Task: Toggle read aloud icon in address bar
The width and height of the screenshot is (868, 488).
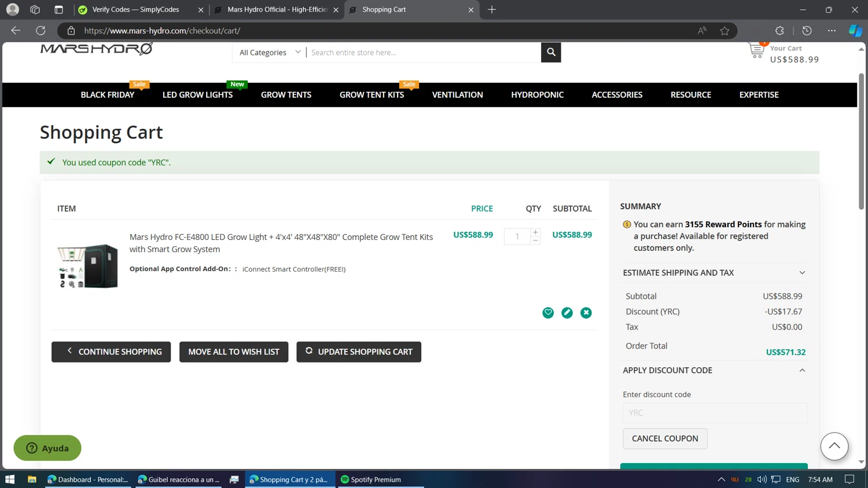Action: (x=702, y=31)
